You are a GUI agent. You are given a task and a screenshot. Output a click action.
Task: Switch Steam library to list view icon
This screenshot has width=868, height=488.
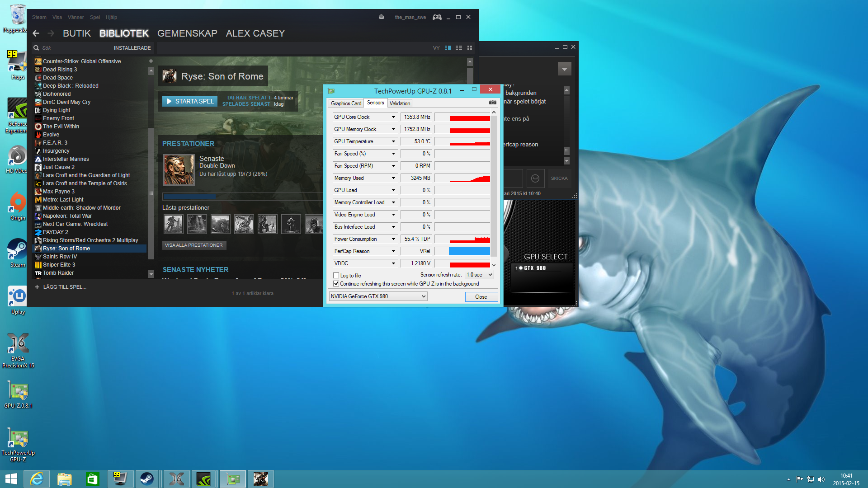[459, 48]
